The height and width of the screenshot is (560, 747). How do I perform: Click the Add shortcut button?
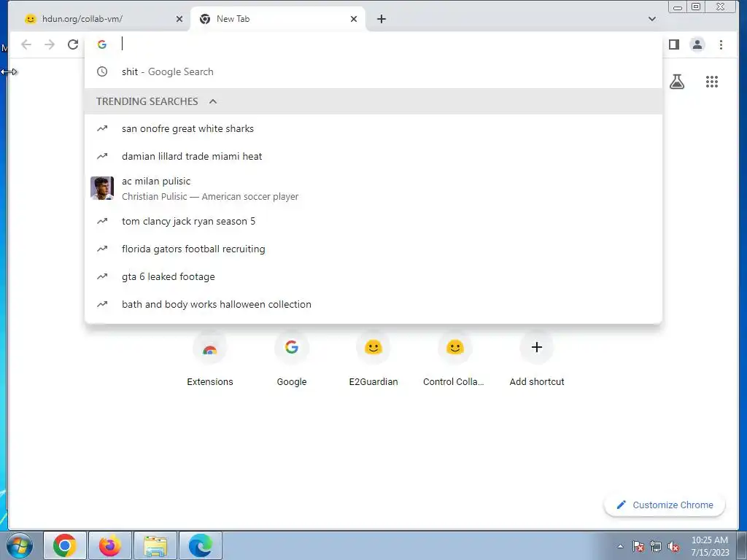tap(537, 360)
